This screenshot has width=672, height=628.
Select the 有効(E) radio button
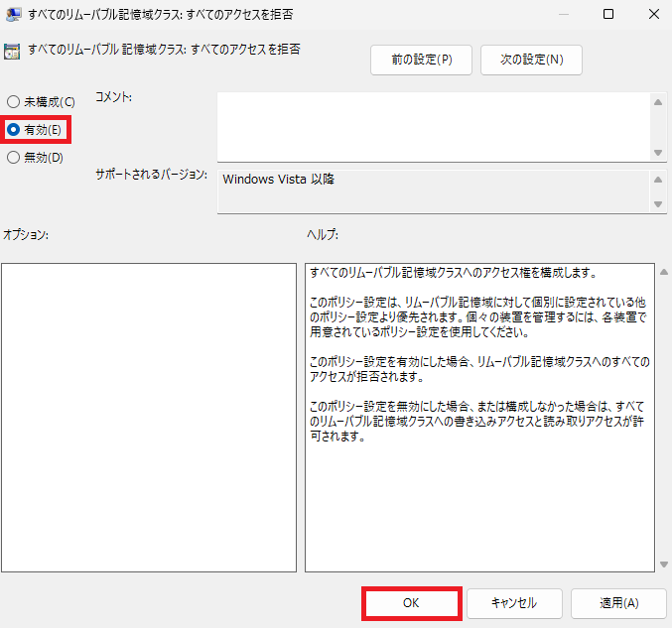pos(35,129)
